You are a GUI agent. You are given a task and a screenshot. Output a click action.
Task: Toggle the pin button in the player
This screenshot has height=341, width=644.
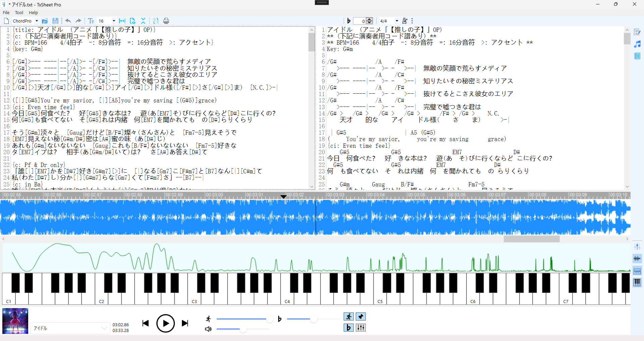[x=361, y=316]
